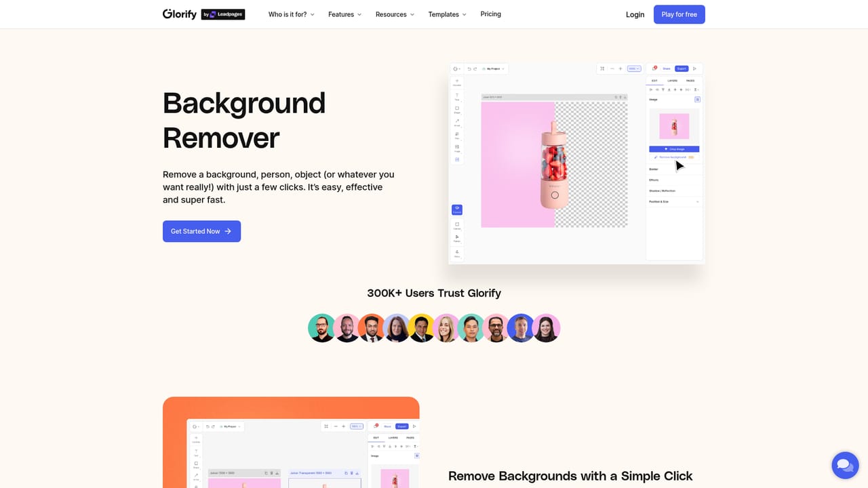
Task: Click the Glorify logo
Action: pos(180,14)
